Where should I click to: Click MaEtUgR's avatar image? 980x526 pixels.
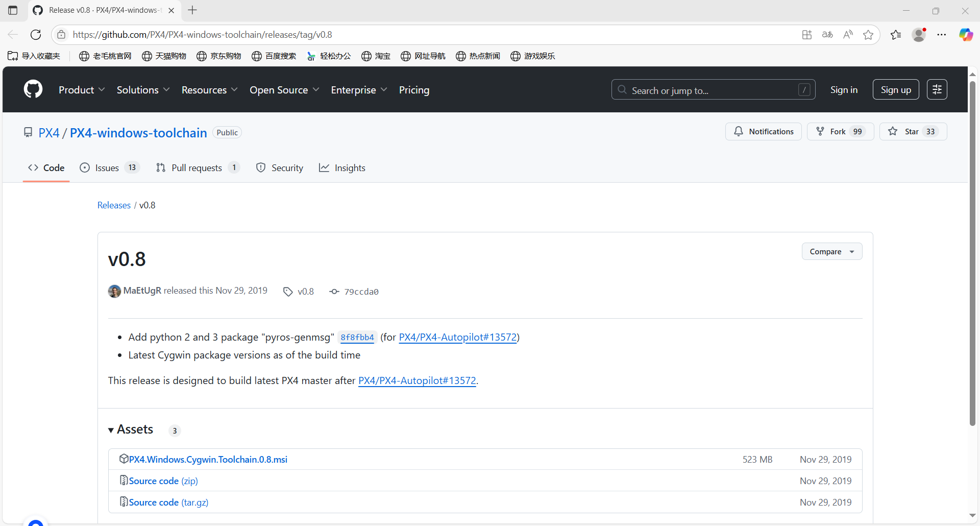pos(114,291)
